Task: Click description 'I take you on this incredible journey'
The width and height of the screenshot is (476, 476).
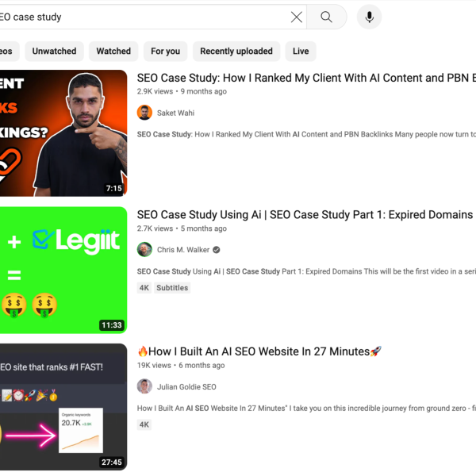Action: [x=306, y=409]
